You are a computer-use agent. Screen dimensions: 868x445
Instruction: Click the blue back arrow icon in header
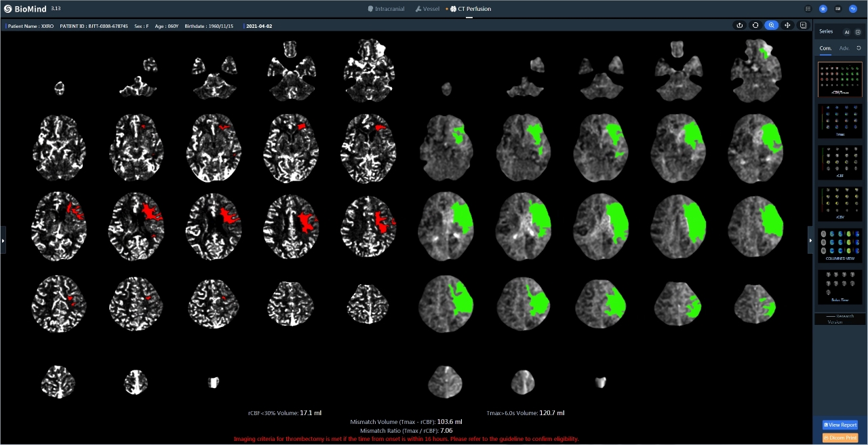point(853,9)
